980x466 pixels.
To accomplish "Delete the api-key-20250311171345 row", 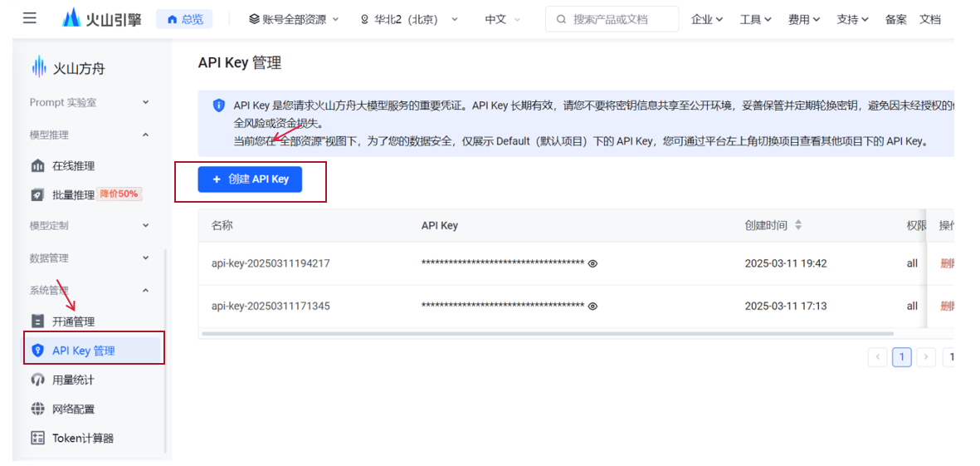I will (x=948, y=307).
